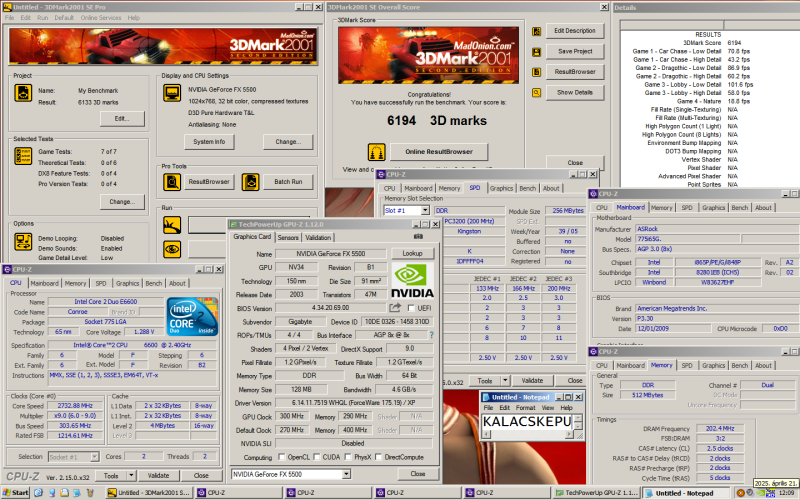Click the NVIDIA logo in GPU-Z

(412, 281)
